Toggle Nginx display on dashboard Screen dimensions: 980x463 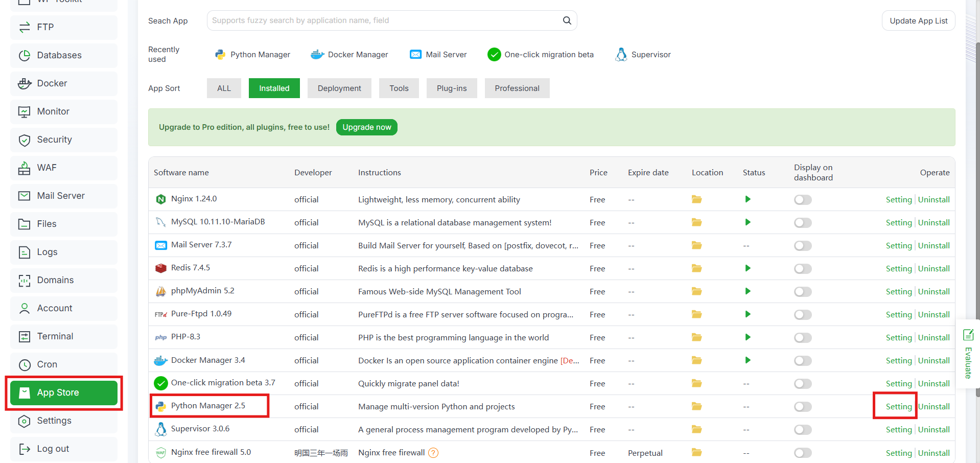pyautogui.click(x=803, y=200)
